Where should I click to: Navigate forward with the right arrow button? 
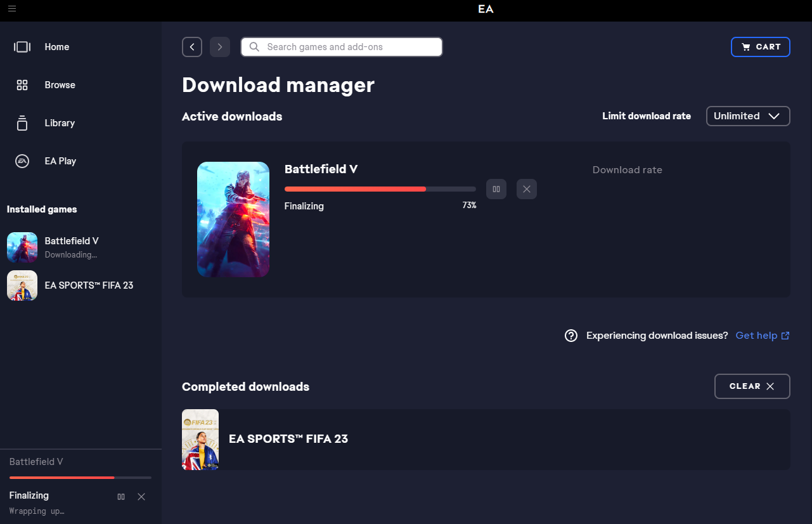coord(220,47)
